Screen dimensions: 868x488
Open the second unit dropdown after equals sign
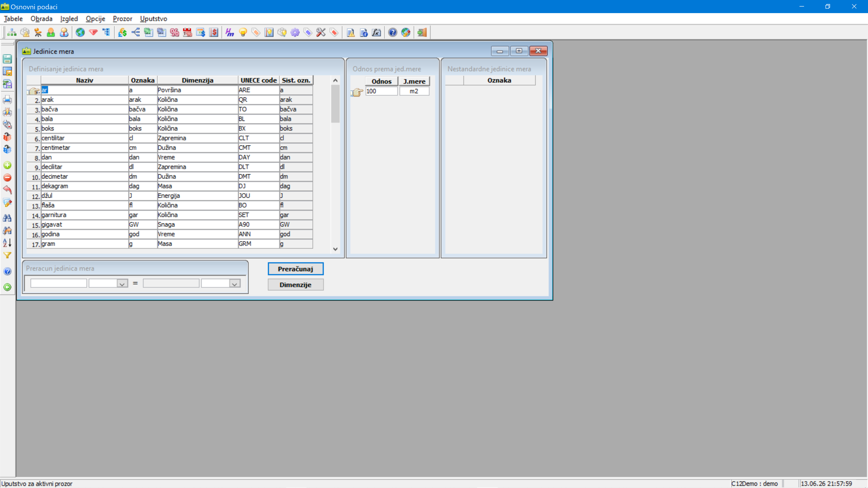pos(235,284)
